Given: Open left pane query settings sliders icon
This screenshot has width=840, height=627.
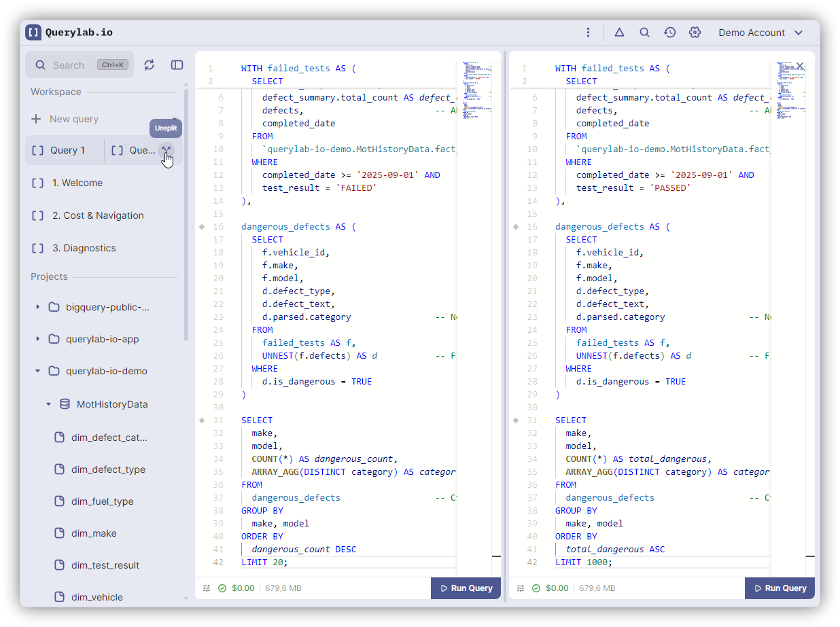Looking at the screenshot, I should tap(207, 588).
